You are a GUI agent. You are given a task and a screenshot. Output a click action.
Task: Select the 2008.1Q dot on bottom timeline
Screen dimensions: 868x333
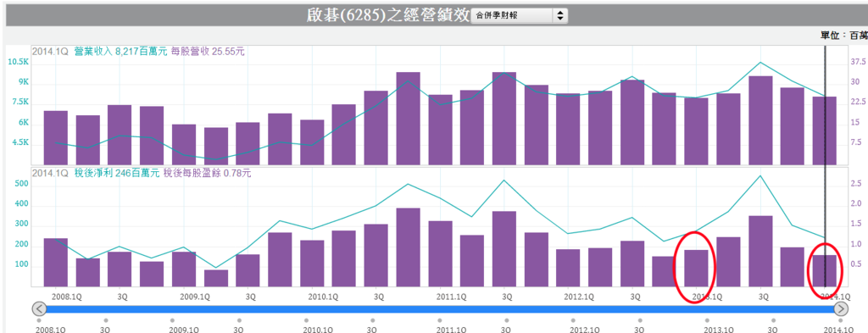[x=39, y=320]
